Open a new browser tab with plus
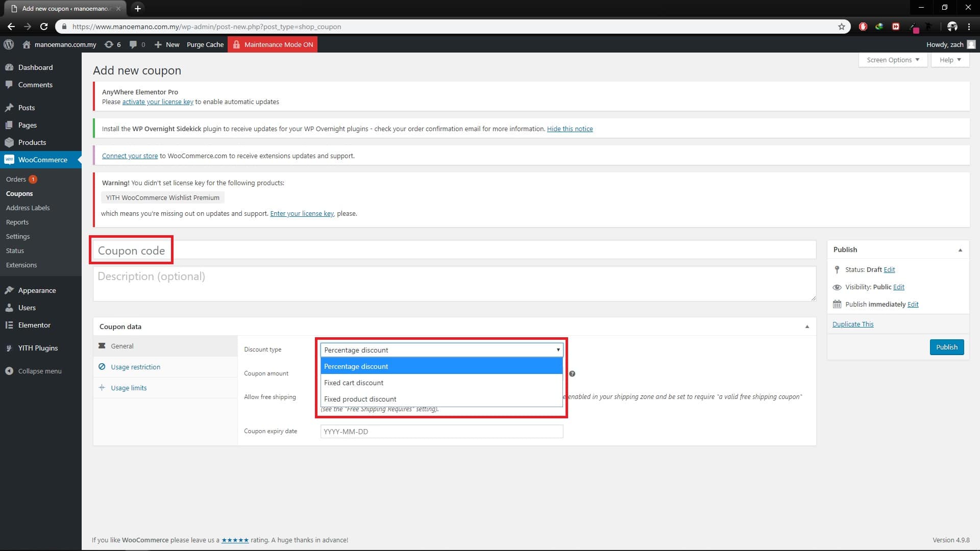The width and height of the screenshot is (980, 551). point(137,8)
